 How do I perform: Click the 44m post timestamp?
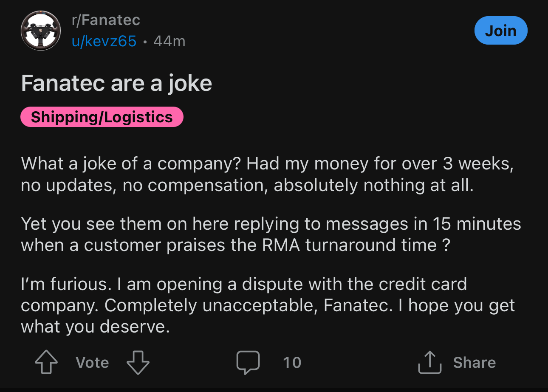(169, 41)
